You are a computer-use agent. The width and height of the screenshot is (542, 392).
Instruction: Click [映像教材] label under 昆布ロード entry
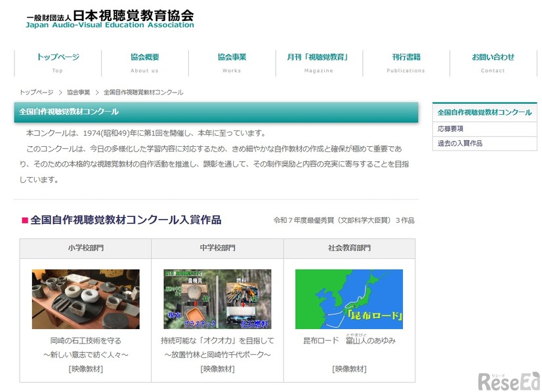[x=350, y=369]
